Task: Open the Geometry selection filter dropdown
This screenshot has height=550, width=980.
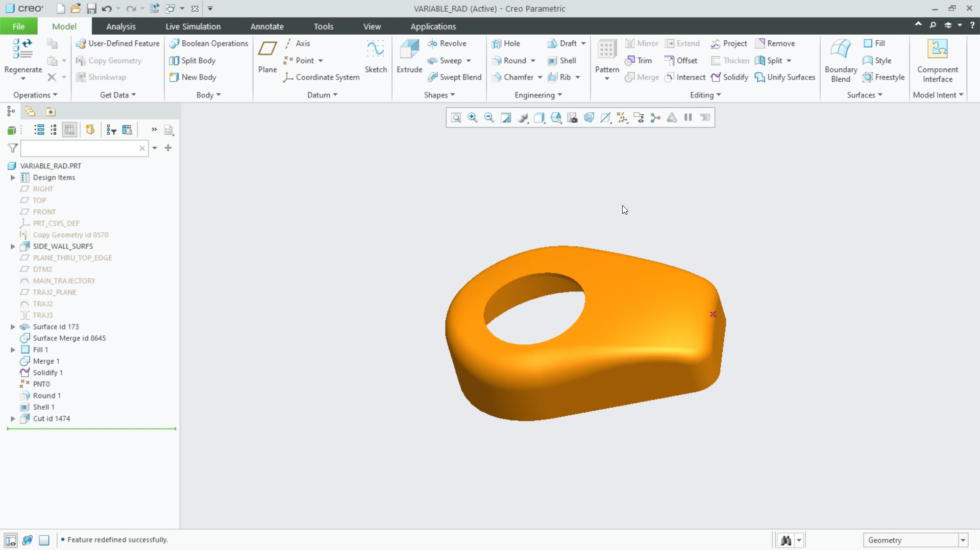Action: (963, 540)
